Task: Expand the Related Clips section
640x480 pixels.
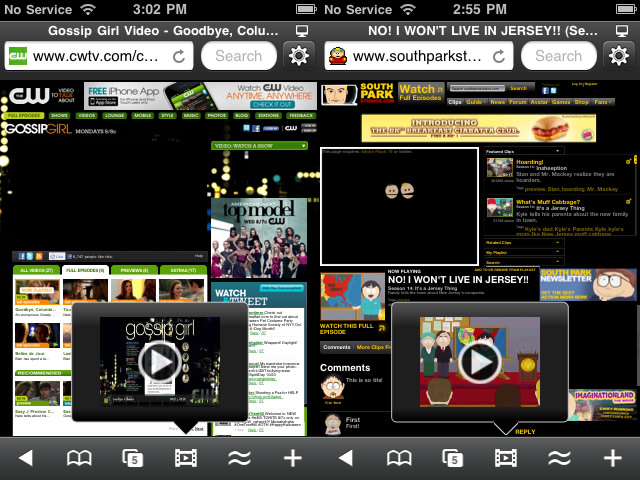Action: point(524,242)
